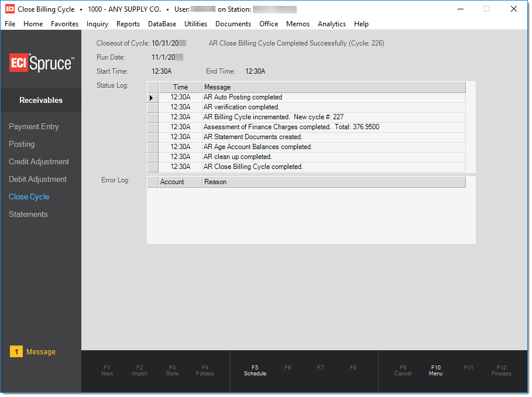Open the Documents menu

point(233,24)
